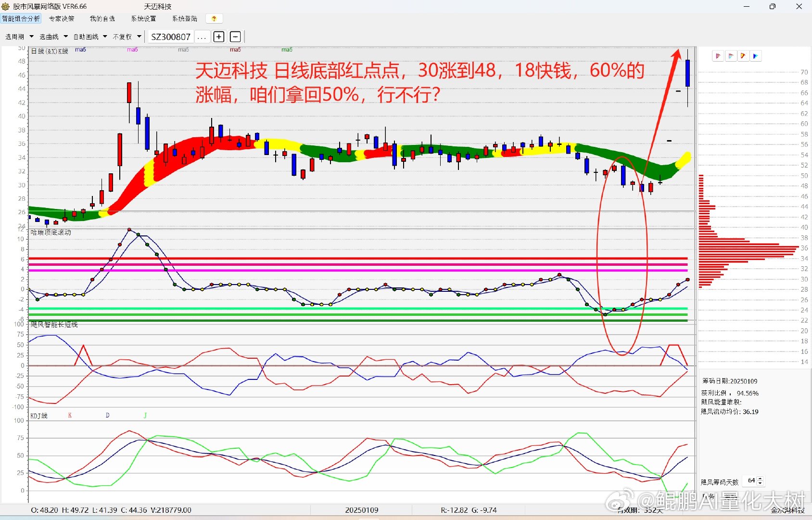Image resolution: width=812 pixels, height=520 pixels.
Task: Open the 选周期 period dropdown
Action: (x=19, y=37)
